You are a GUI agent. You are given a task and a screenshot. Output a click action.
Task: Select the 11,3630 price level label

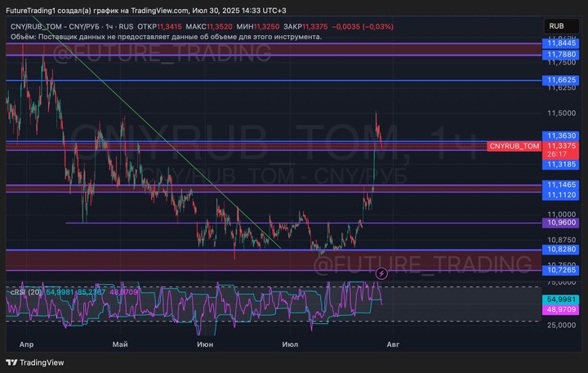pos(560,135)
